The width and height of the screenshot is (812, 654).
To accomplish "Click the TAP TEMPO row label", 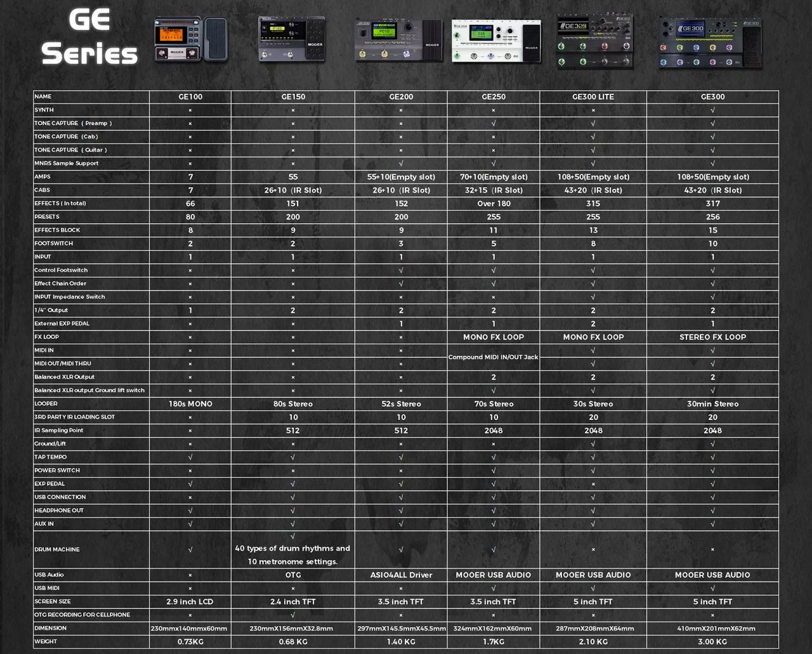I will click(51, 457).
